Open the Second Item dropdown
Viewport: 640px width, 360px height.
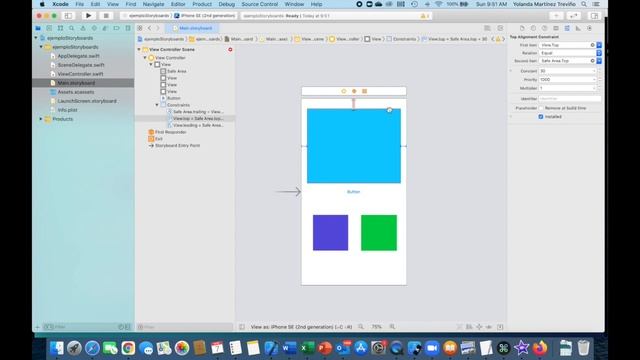pos(599,61)
